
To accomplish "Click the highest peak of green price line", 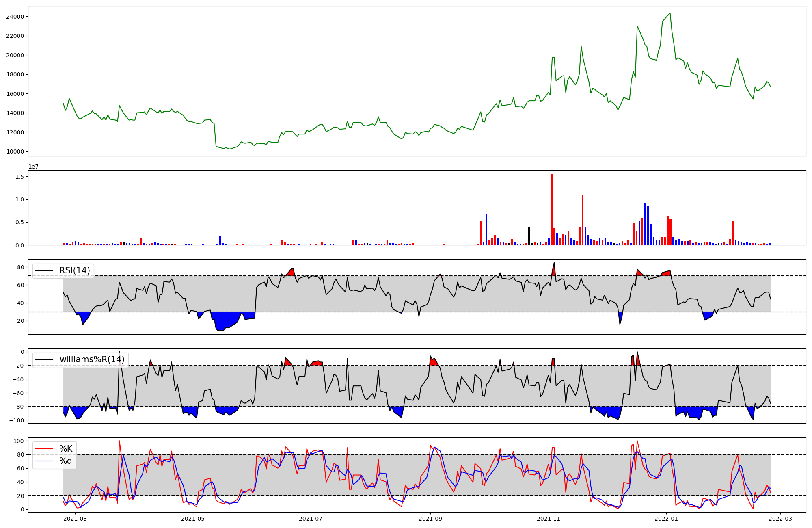I will [670, 13].
